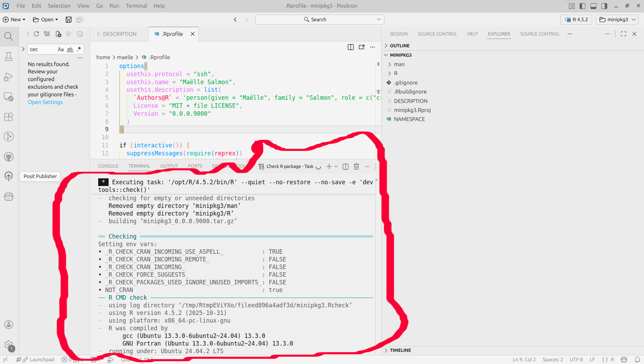644x364 pixels.
Task: Open the Extensions view
Action: [9, 117]
